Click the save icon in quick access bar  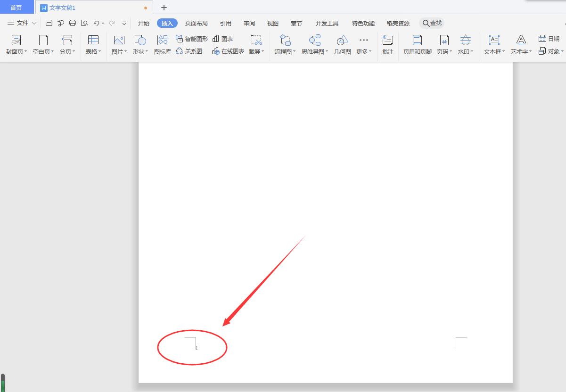pyautogui.click(x=49, y=23)
